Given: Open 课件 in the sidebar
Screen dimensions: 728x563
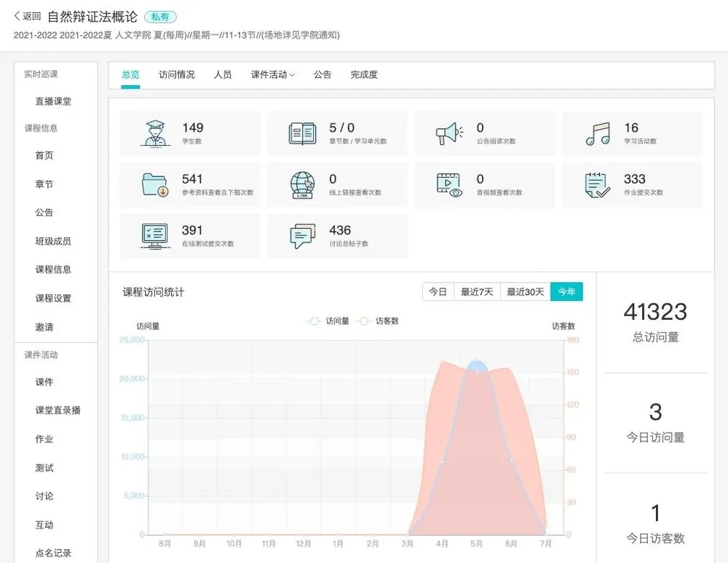Looking at the screenshot, I should 44,382.
